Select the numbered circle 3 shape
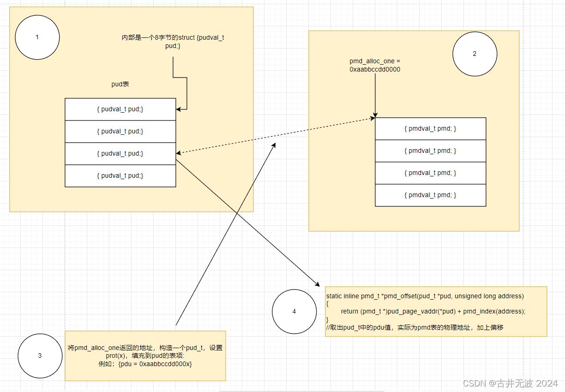Image resolution: width=565 pixels, height=392 pixels. tap(40, 356)
